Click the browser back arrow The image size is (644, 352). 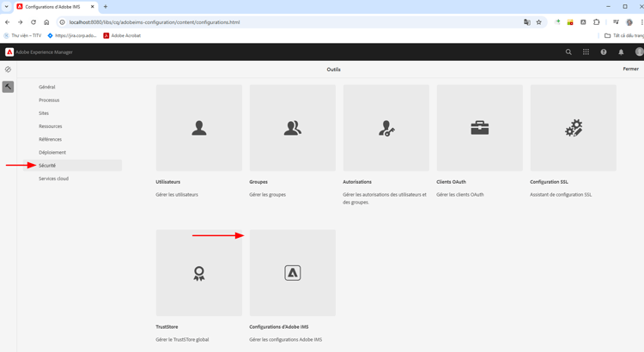tap(8, 22)
